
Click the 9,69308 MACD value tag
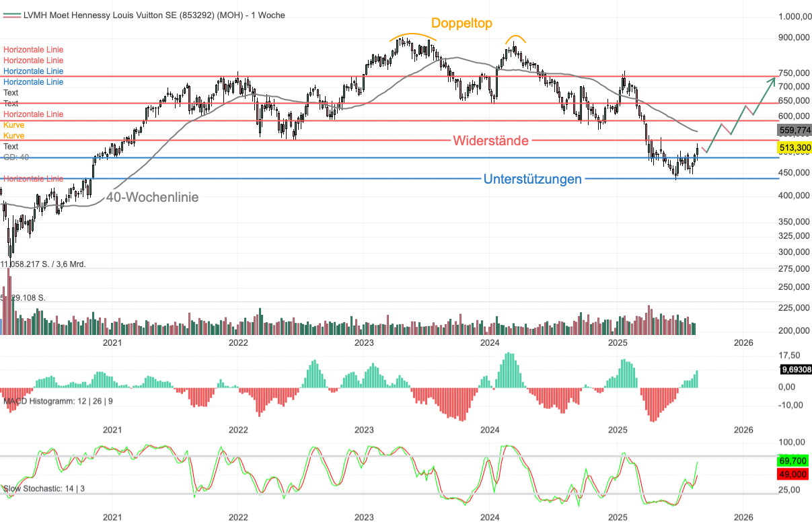[x=795, y=369]
